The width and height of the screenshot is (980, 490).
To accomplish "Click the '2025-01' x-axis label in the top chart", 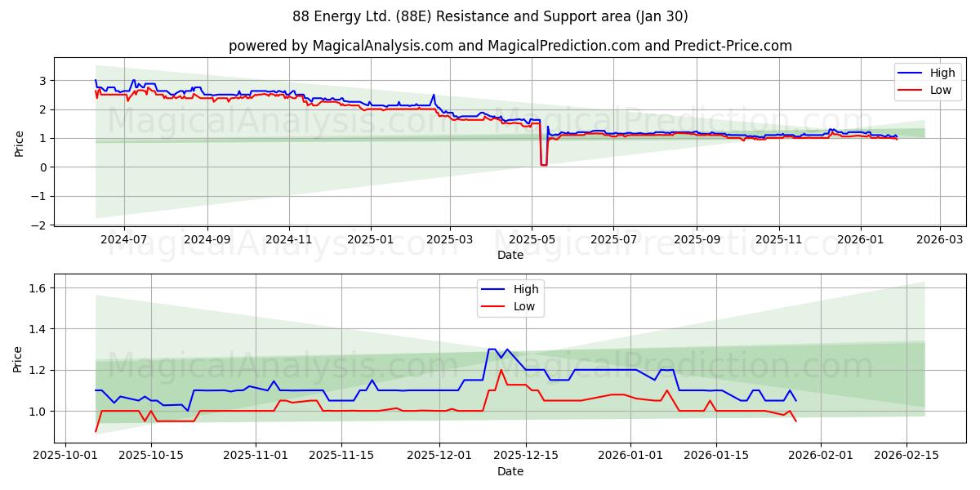I will (x=371, y=240).
